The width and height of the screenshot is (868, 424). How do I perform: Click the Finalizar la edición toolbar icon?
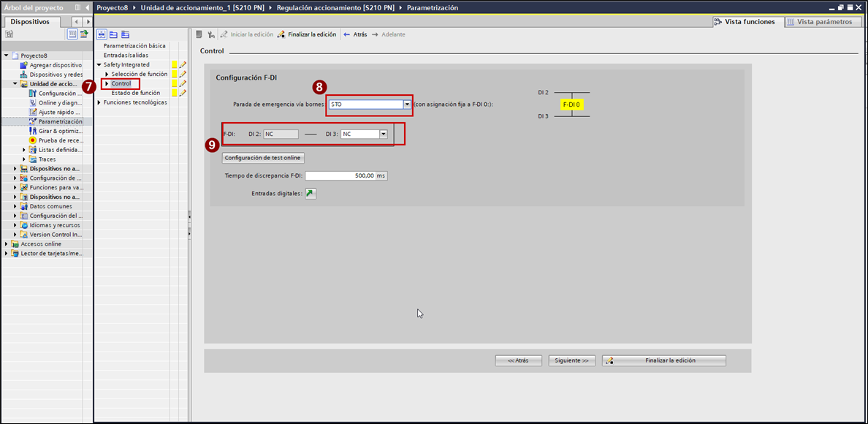pos(281,34)
